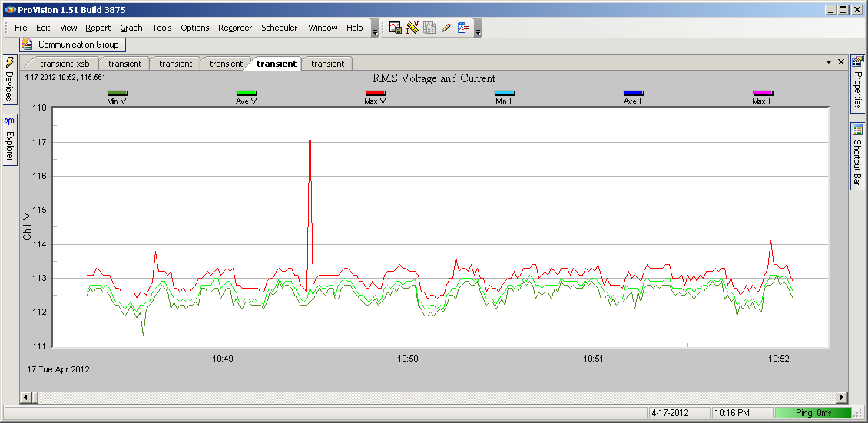Open the Options menu
Viewport: 868px width, 423px height.
point(195,28)
